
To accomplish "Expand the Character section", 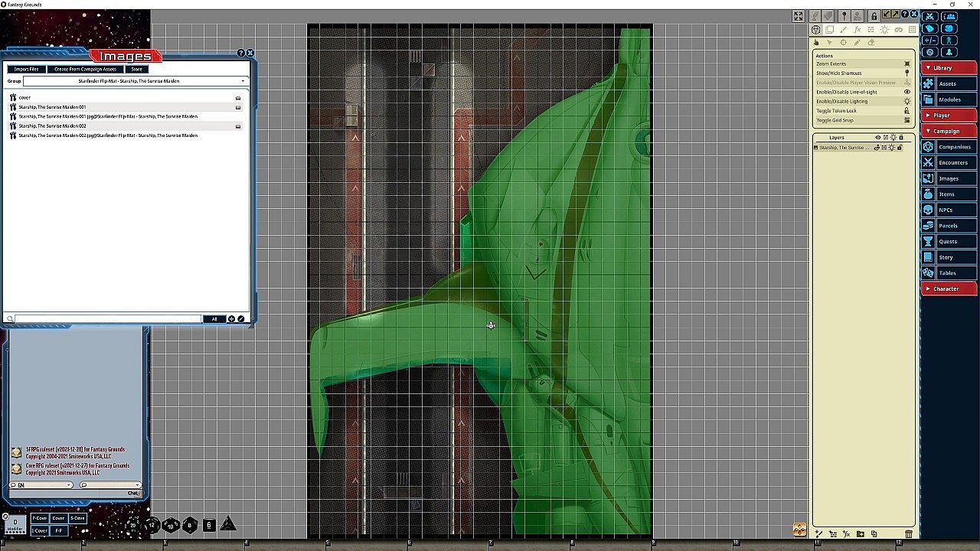I will (949, 289).
